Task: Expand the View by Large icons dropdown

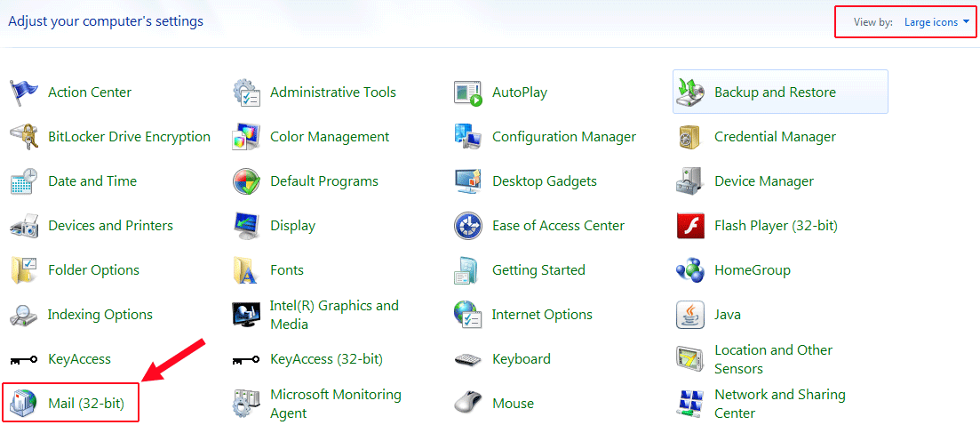Action: coord(936,22)
